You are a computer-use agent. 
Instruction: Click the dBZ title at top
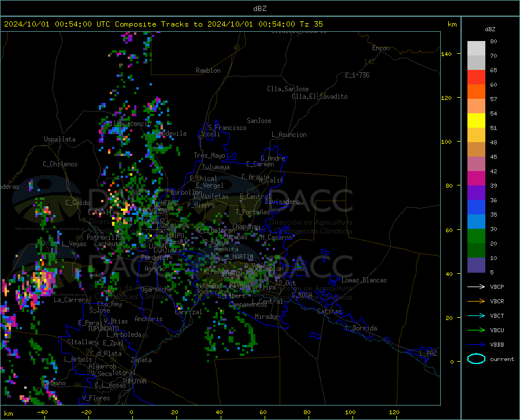(x=259, y=9)
